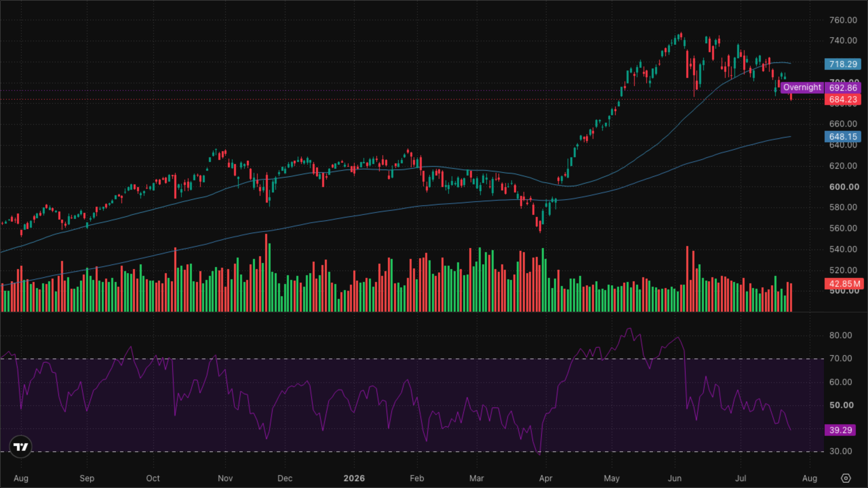
Task: Click the Aug label at timeline start
Action: (21, 478)
